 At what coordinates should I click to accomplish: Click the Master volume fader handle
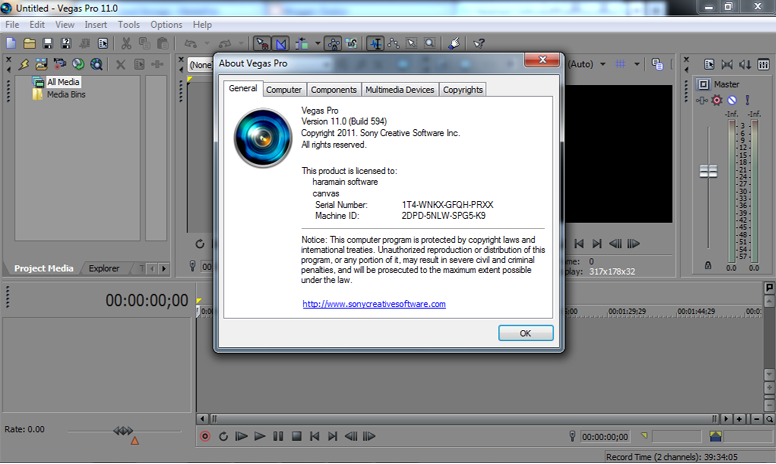pyautogui.click(x=708, y=171)
